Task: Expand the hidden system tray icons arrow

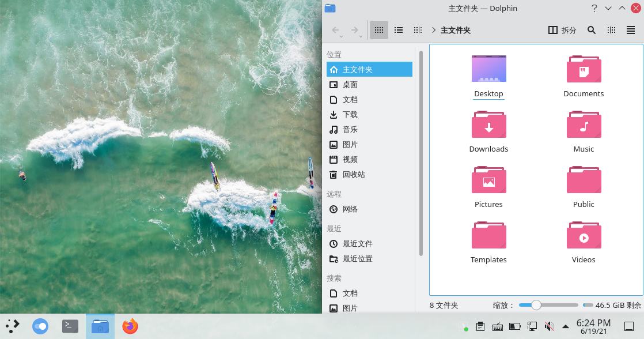Action: (x=566, y=327)
